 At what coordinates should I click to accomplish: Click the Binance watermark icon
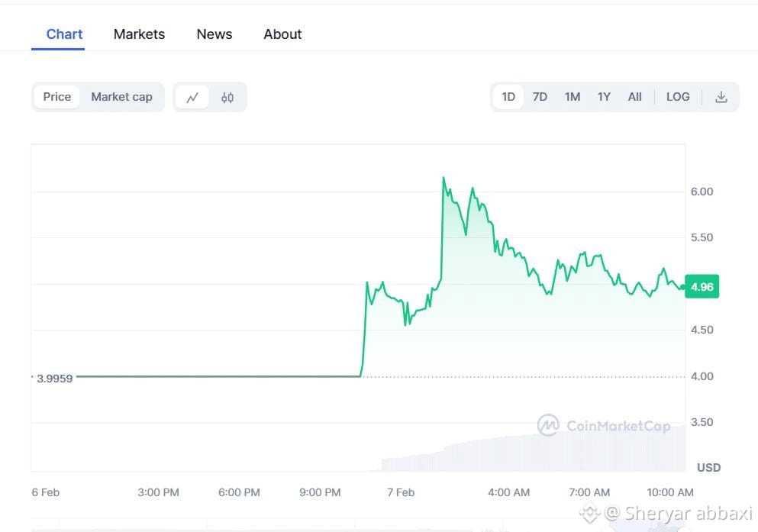589,513
